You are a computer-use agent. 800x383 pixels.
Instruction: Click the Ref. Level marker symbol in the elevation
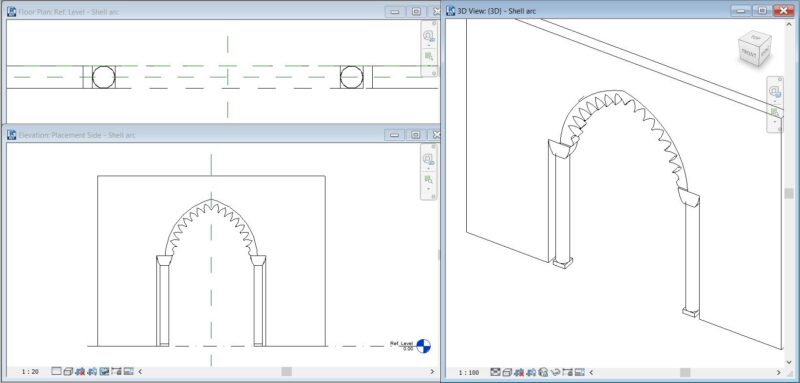coord(423,346)
